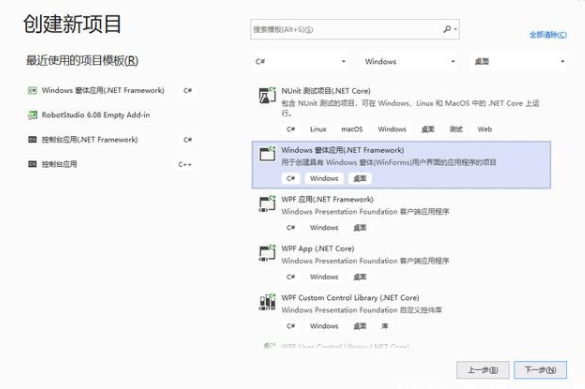Click the WPF App (.NET Core) template icon
The height and width of the screenshot is (389, 585).
[x=267, y=253]
